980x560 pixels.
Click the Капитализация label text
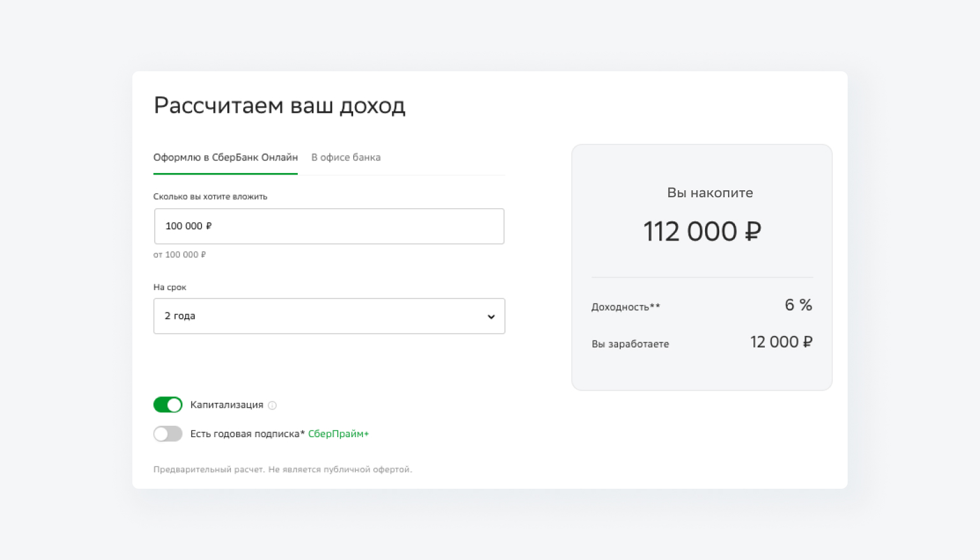[227, 405]
